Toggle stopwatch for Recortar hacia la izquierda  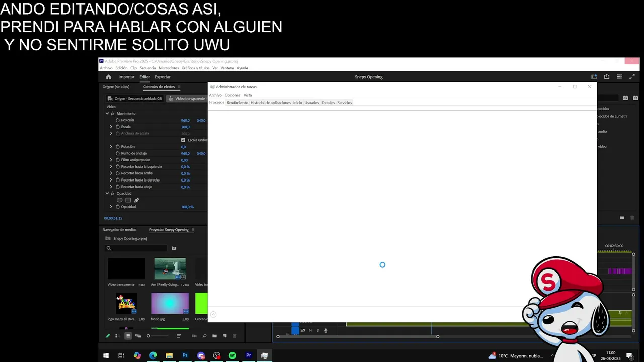118,166
